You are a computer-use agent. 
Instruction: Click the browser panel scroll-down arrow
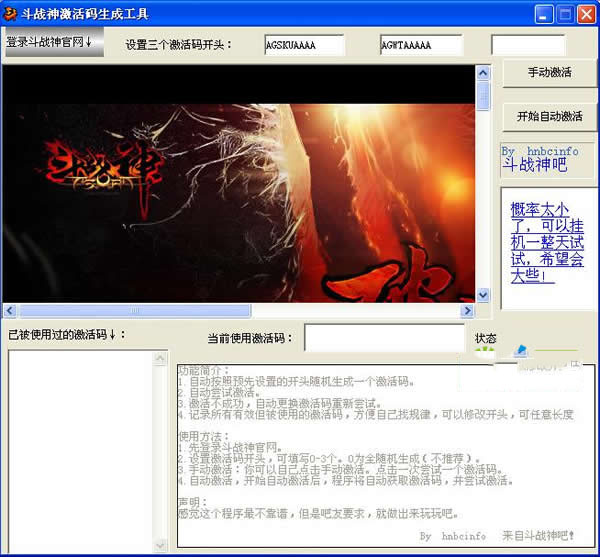click(x=483, y=296)
